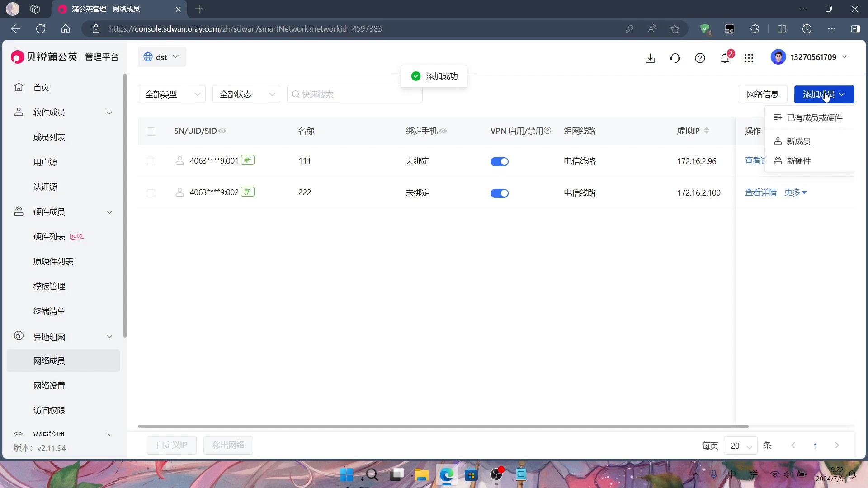Click the help icon beside VPN 启用/禁用
868x488 pixels.
click(x=547, y=131)
